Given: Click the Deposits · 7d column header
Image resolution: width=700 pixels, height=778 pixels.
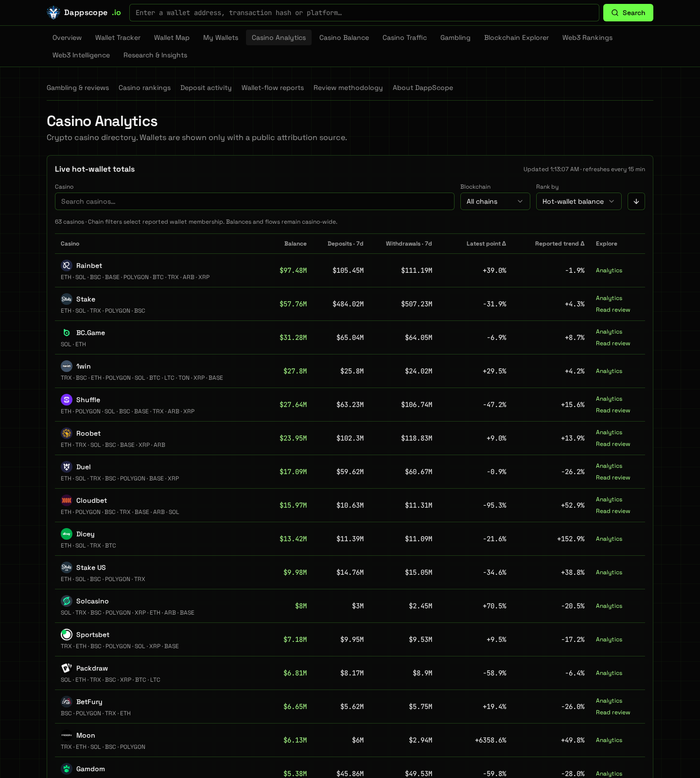Looking at the screenshot, I should (346, 244).
